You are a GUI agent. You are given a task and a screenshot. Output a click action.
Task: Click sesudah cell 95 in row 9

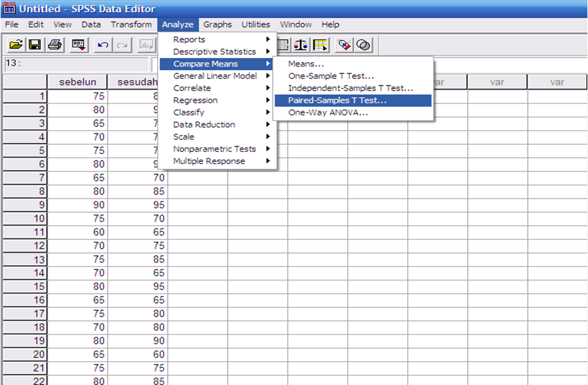click(x=138, y=205)
